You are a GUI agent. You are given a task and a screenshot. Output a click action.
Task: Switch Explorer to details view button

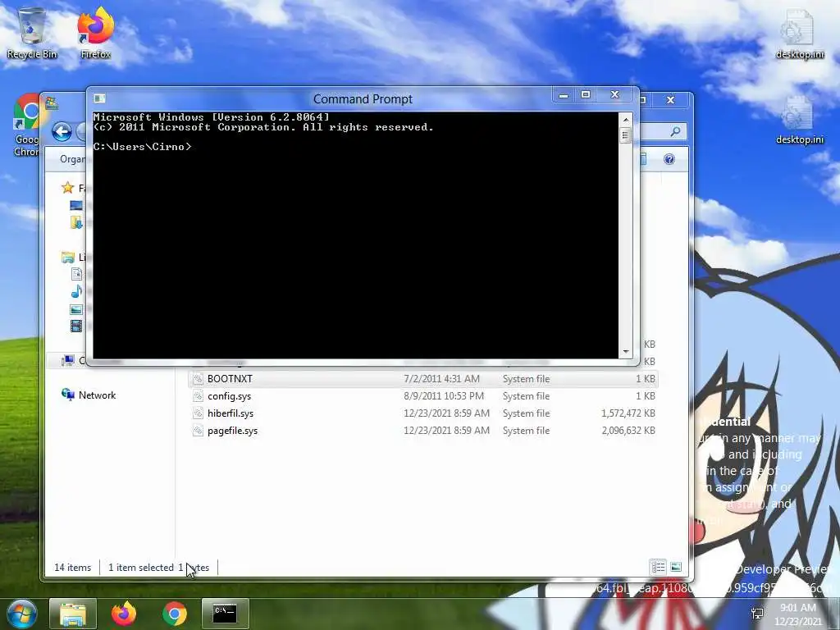[x=658, y=567]
